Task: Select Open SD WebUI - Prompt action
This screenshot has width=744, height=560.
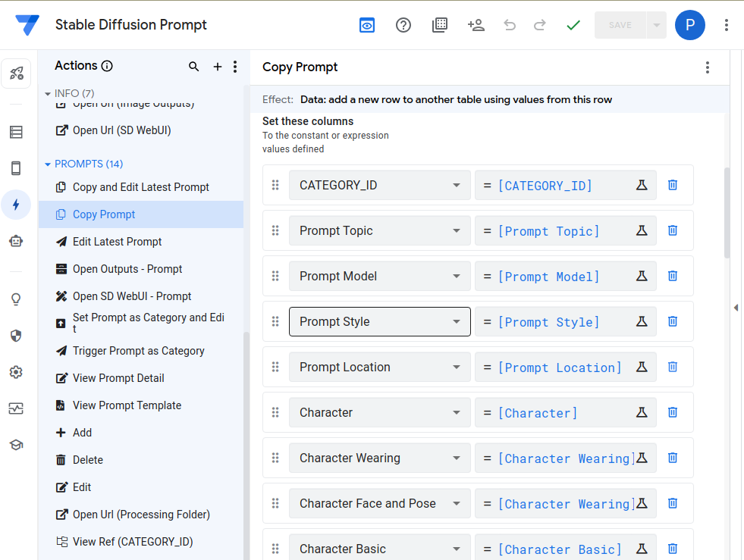Action: pyautogui.click(x=141, y=296)
